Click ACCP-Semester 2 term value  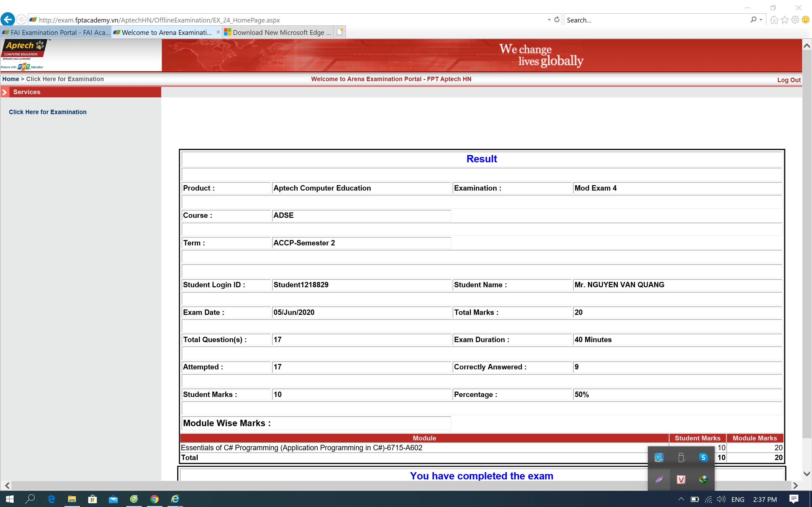(304, 243)
